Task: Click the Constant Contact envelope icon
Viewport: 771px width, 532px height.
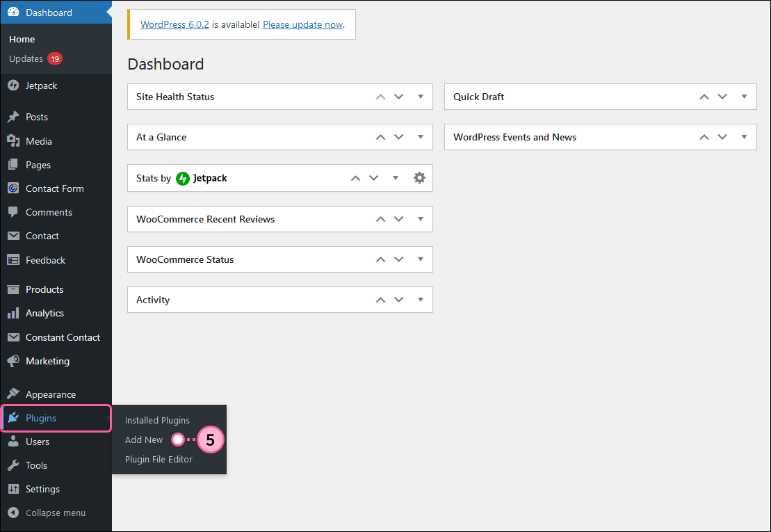Action: (13, 337)
